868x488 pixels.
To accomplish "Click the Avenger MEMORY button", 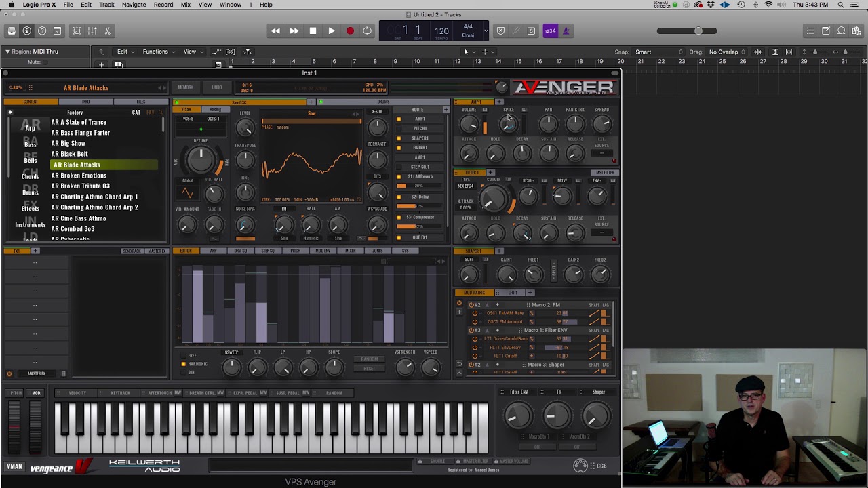I will pyautogui.click(x=185, y=87).
